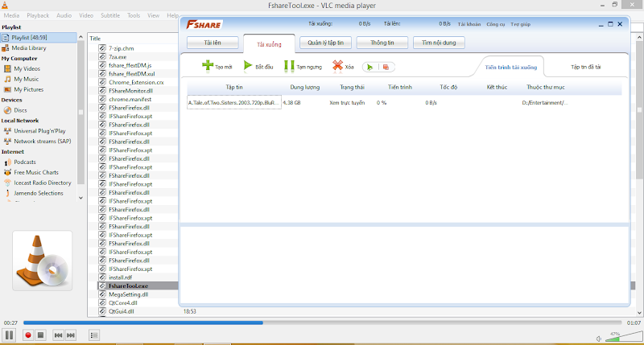This screenshot has height=345, width=644.
Task: Select Discs under Devices
Action: (x=20, y=110)
